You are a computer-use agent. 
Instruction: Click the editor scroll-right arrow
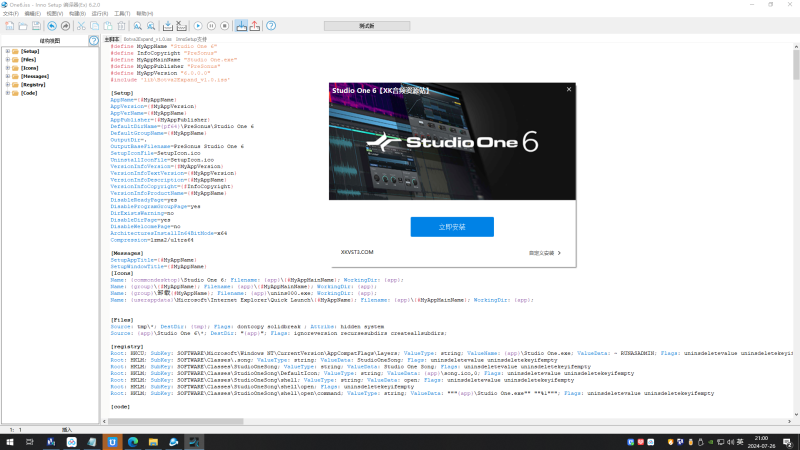[x=789, y=421]
